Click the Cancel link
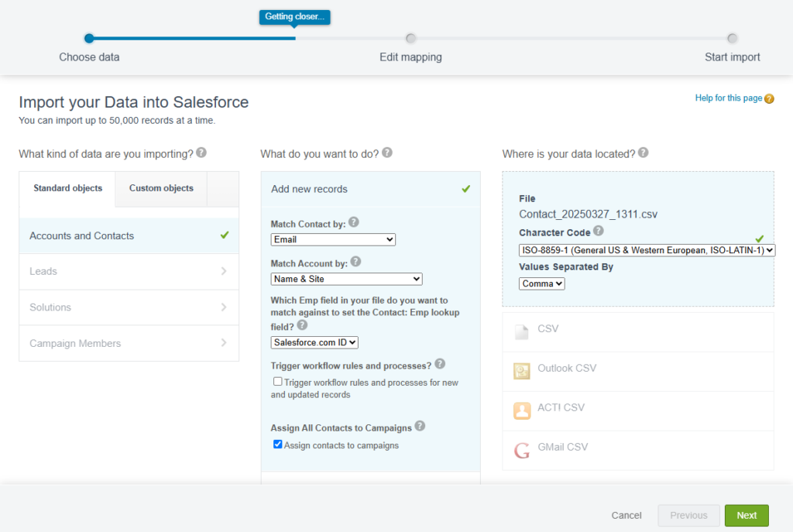 626,515
